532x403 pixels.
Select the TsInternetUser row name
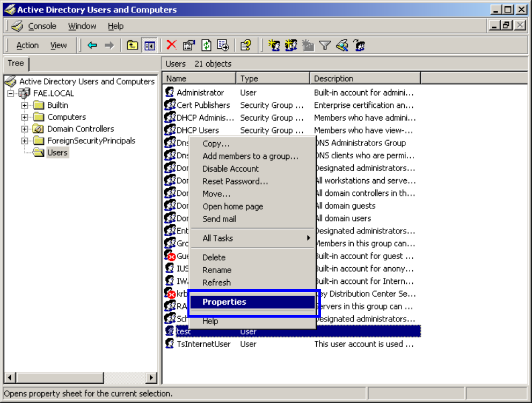coord(203,344)
